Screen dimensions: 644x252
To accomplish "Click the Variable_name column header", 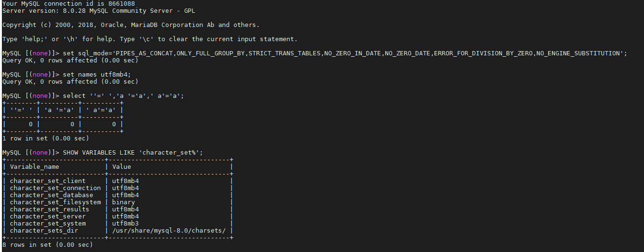I will coord(35,166).
